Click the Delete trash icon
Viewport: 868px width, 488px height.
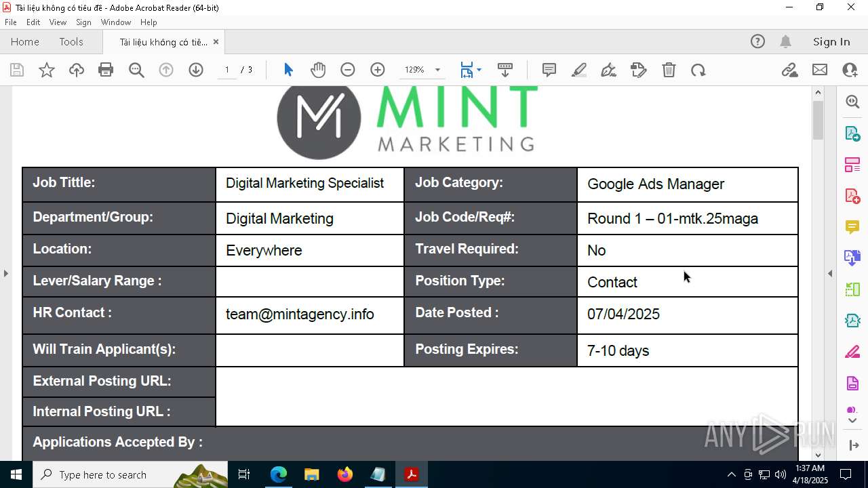point(669,70)
